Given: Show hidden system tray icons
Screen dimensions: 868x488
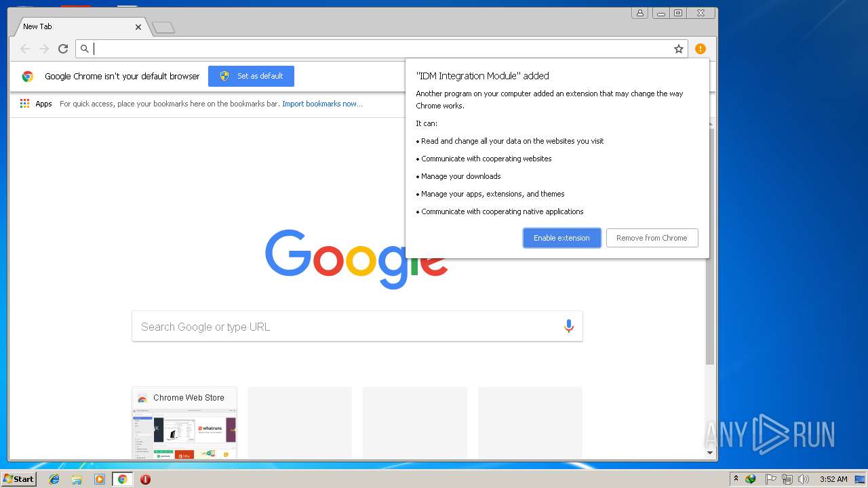Looking at the screenshot, I should [x=736, y=479].
